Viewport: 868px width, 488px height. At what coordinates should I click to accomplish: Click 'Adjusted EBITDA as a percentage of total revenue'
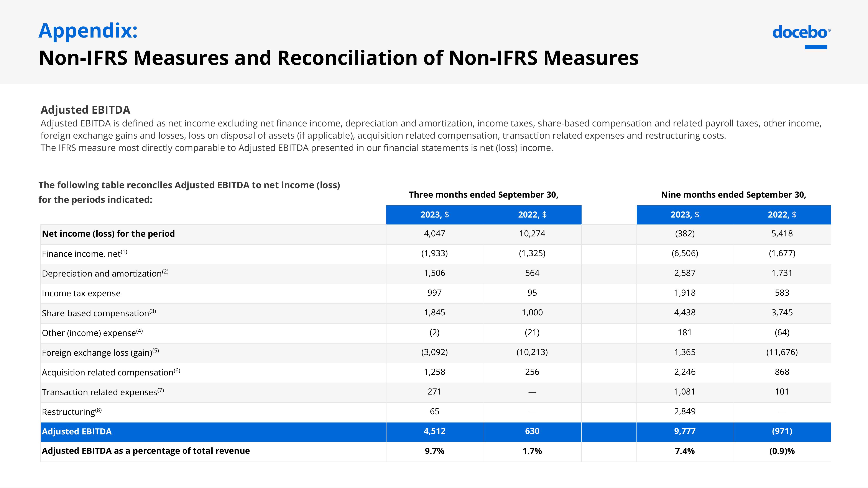tap(146, 451)
